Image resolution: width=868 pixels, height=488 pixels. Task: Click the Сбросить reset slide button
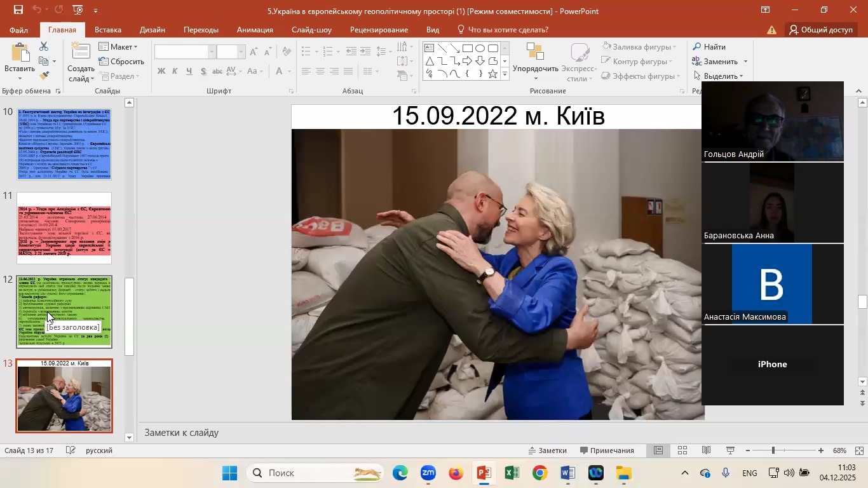pos(121,62)
